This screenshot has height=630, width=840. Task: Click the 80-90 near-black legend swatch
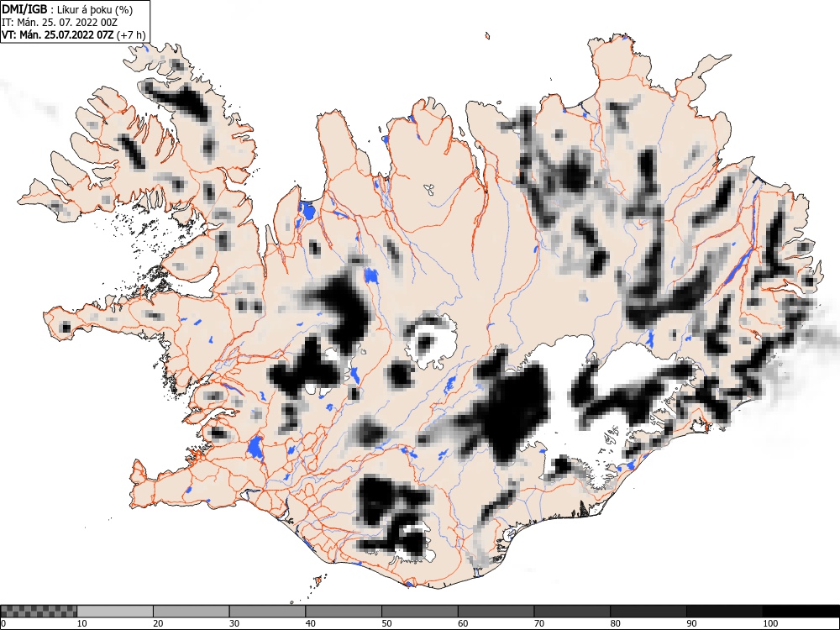(x=648, y=612)
